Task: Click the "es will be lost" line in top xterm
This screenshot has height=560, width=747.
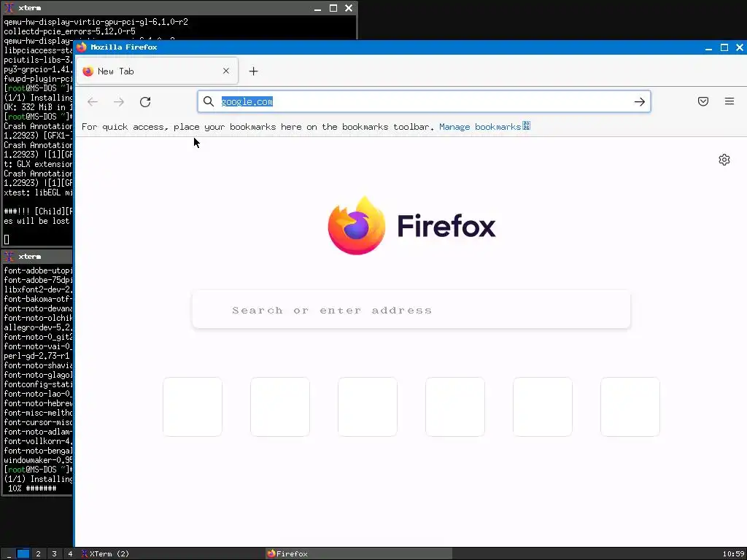Action: (x=37, y=221)
